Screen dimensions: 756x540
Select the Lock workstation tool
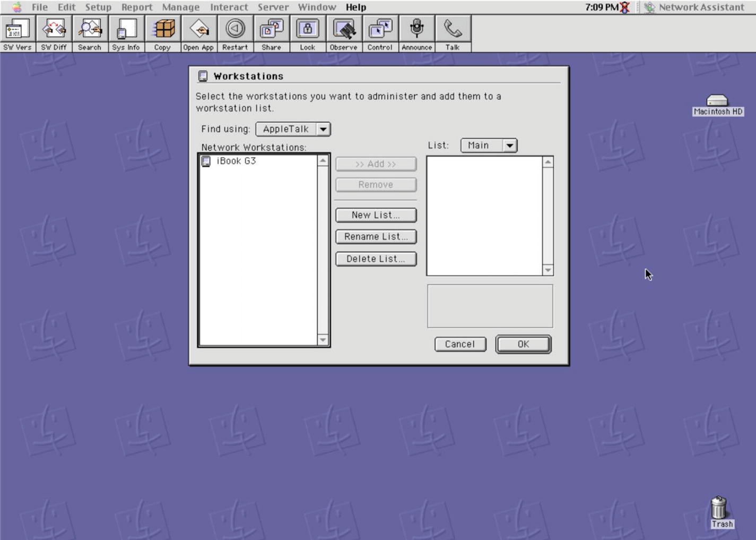coord(307,33)
